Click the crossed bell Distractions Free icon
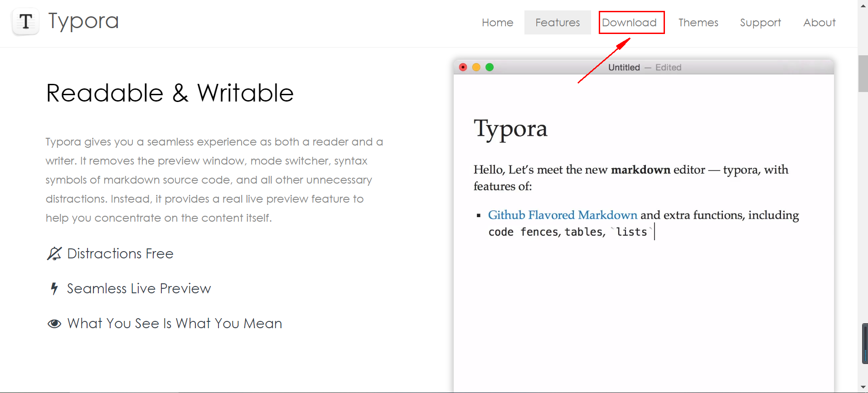 coord(54,253)
